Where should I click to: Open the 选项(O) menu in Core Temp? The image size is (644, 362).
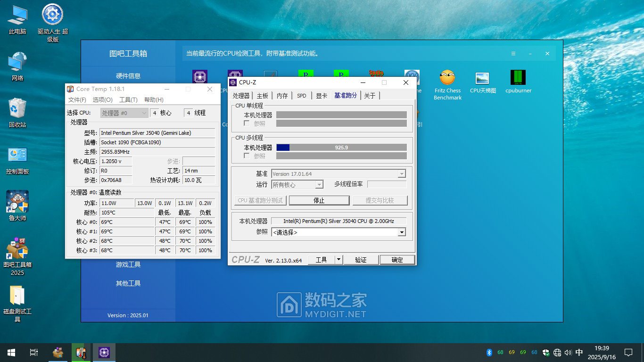[x=102, y=100]
